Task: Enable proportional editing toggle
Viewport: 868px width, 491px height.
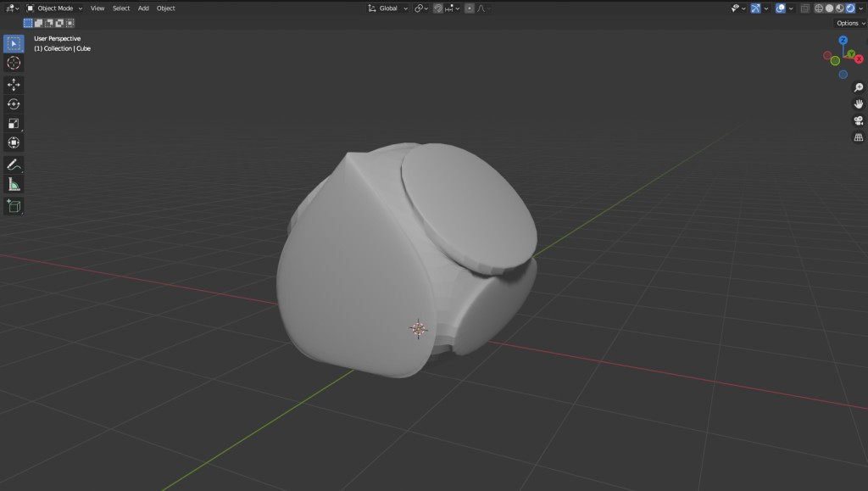Action: (x=470, y=8)
